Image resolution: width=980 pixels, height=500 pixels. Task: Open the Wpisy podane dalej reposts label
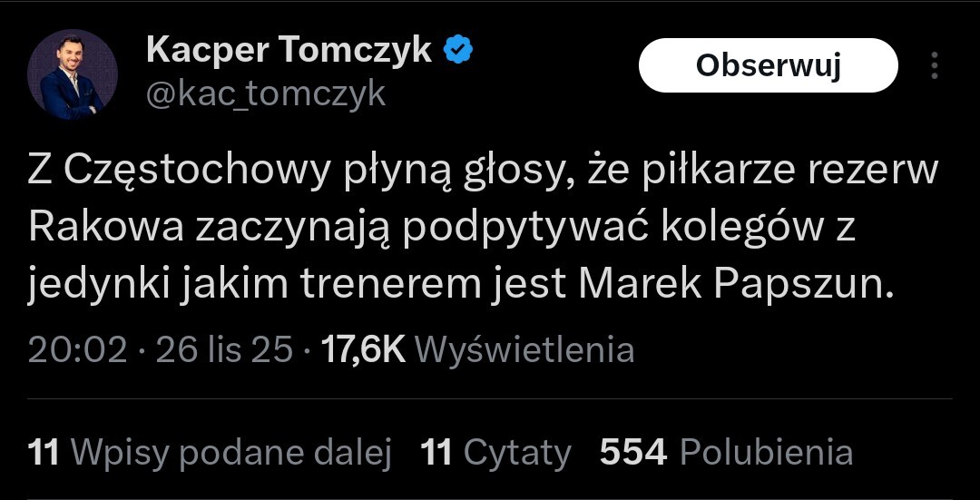(230, 451)
